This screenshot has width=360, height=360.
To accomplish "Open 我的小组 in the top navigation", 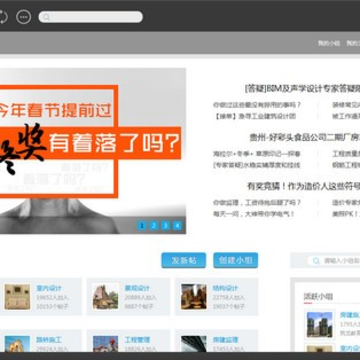I will click(x=329, y=43).
